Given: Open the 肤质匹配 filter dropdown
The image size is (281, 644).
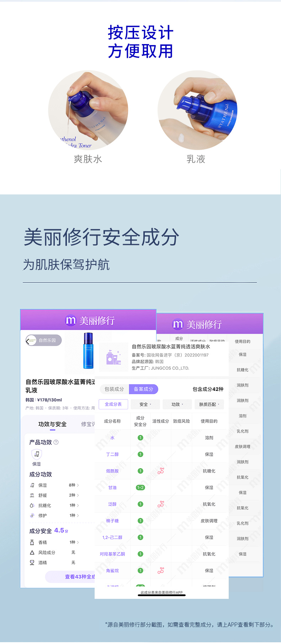Looking at the screenshot, I should (209, 404).
